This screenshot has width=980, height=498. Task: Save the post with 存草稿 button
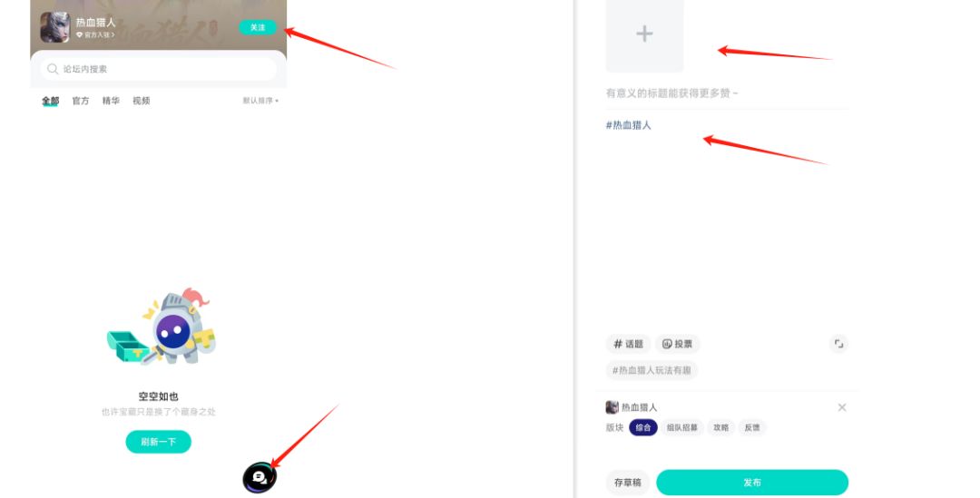pyautogui.click(x=628, y=483)
